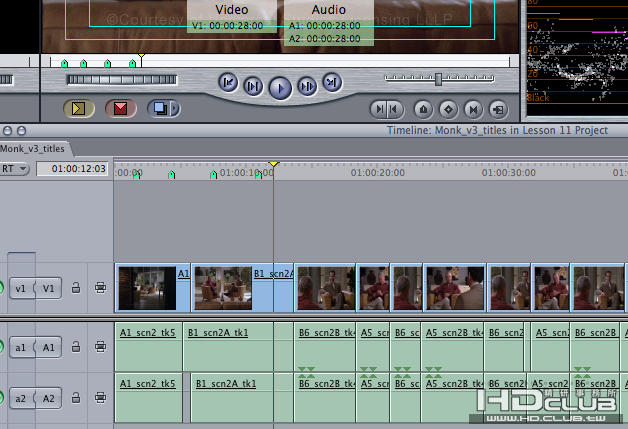Screen dimensions: 628x429
Task: Click the Add Motion Keyframe button
Action: [x=448, y=109]
